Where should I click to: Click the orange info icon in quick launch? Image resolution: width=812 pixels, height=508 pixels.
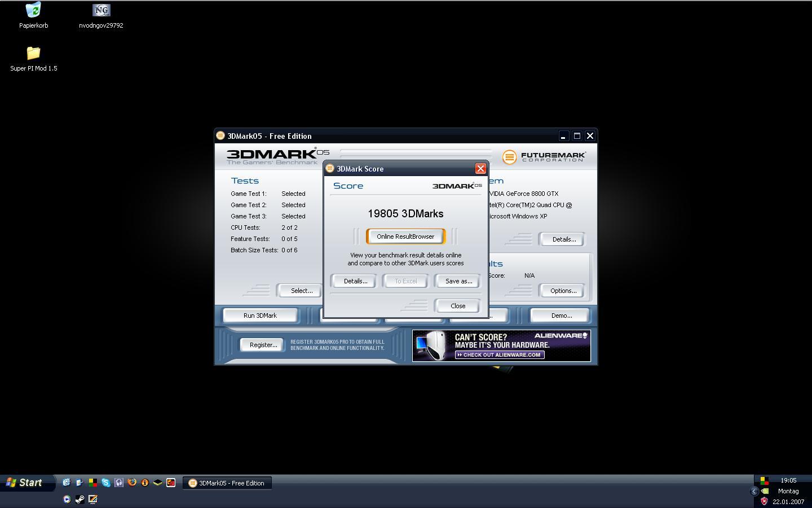(x=145, y=483)
